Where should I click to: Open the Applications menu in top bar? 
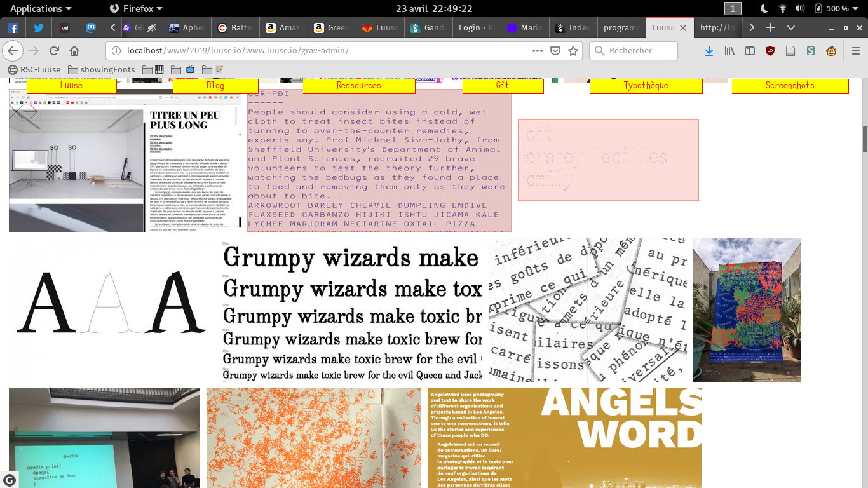pyautogui.click(x=41, y=8)
